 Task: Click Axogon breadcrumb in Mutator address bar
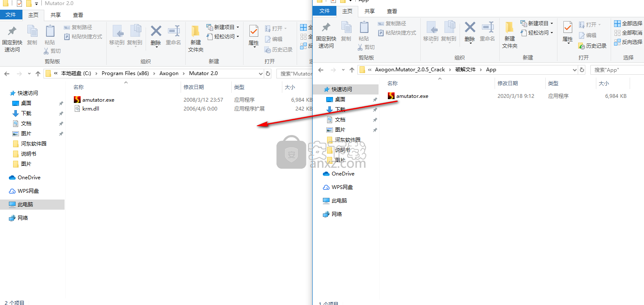pyautogui.click(x=169, y=73)
